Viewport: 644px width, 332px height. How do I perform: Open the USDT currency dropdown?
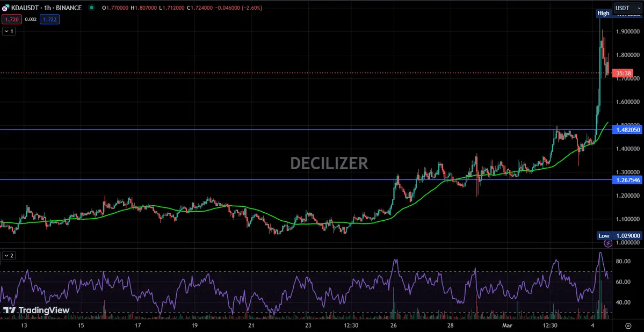click(627, 8)
